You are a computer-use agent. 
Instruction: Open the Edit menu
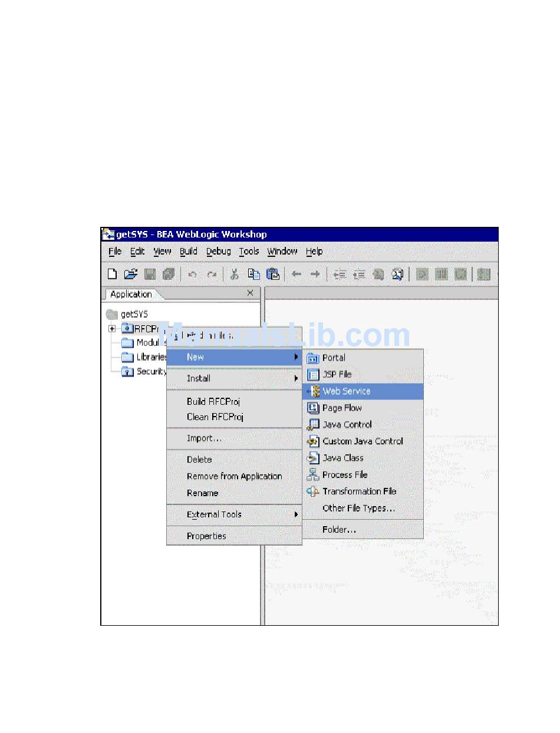137,252
